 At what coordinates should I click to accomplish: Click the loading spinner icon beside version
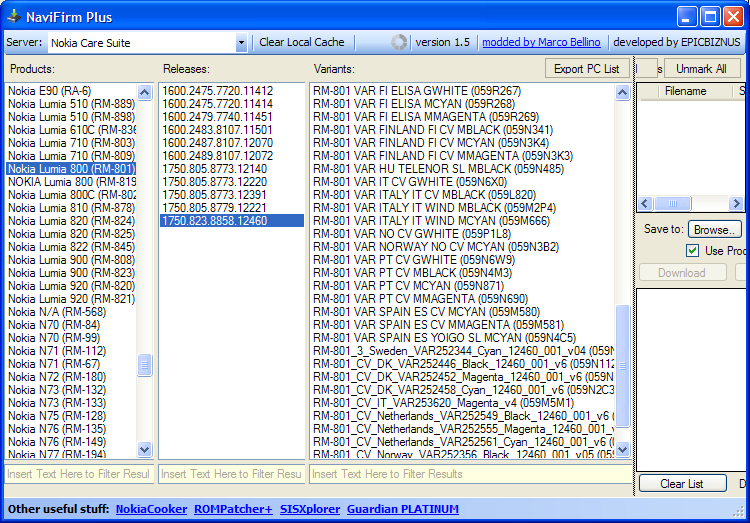coord(399,42)
